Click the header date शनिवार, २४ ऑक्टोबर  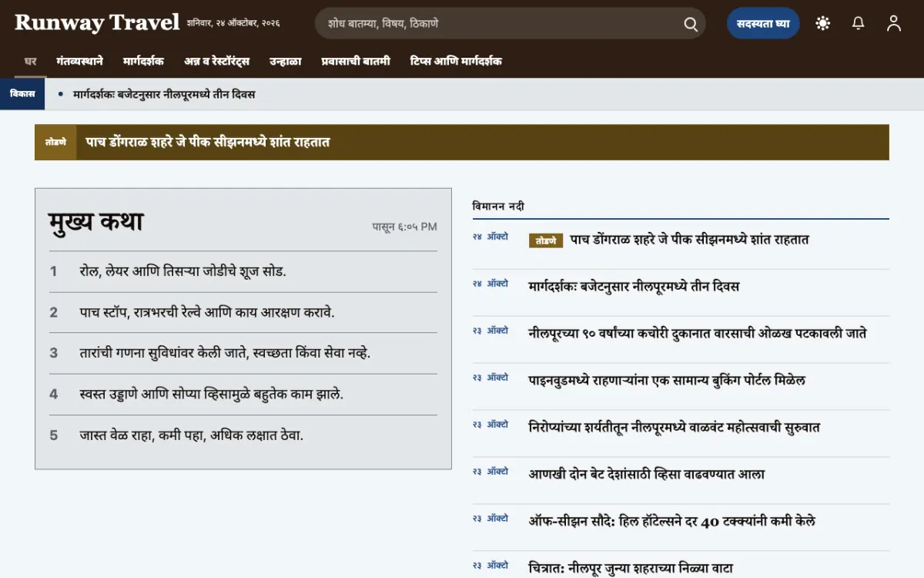click(233, 23)
